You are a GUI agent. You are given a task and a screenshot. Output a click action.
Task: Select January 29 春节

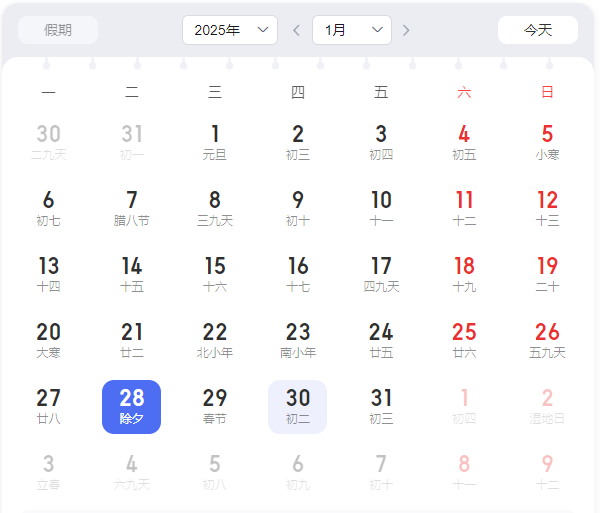click(215, 407)
